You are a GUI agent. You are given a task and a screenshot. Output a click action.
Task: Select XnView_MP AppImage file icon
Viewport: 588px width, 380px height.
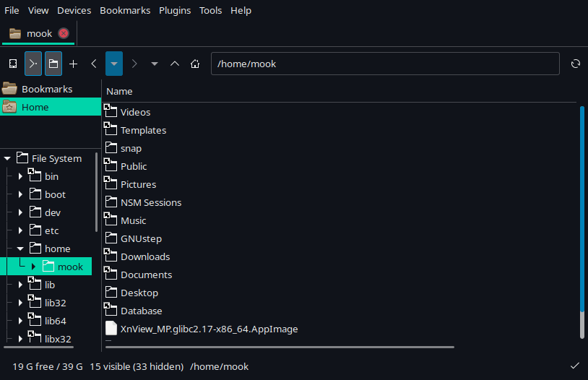coord(111,328)
